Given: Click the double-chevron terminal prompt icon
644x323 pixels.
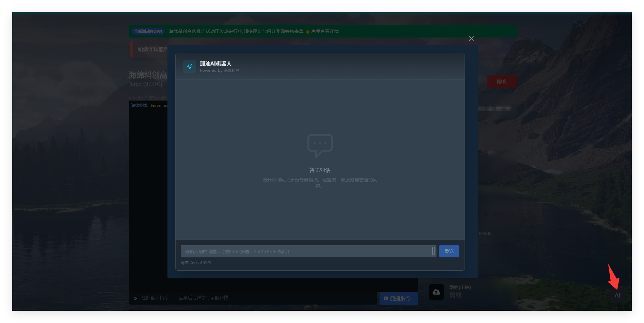Looking at the screenshot, I should 135,298.
